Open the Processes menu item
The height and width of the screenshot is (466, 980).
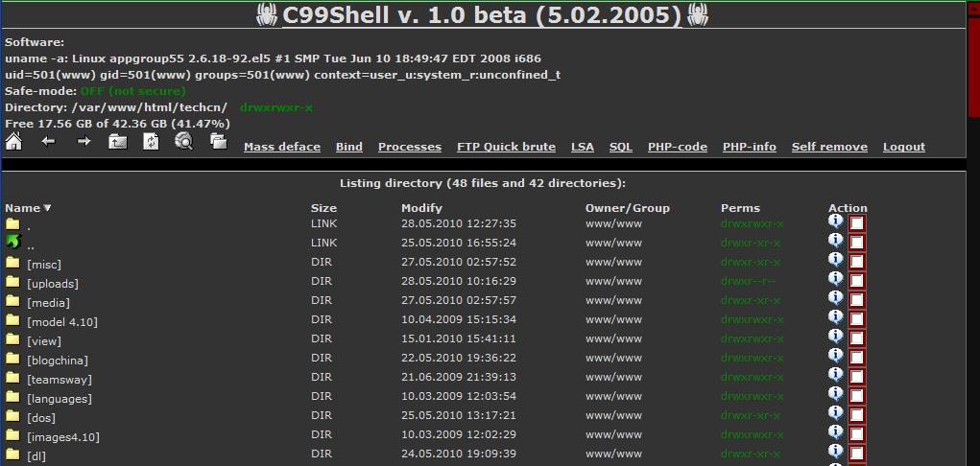tap(409, 147)
